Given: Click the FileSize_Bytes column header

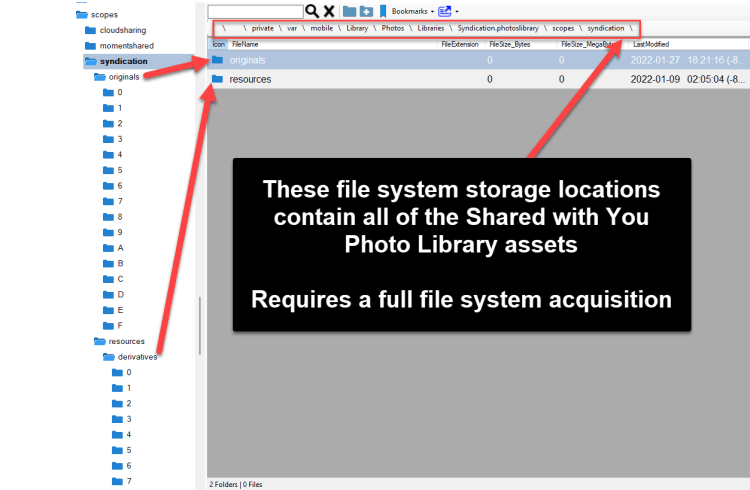Looking at the screenshot, I should coord(509,44).
